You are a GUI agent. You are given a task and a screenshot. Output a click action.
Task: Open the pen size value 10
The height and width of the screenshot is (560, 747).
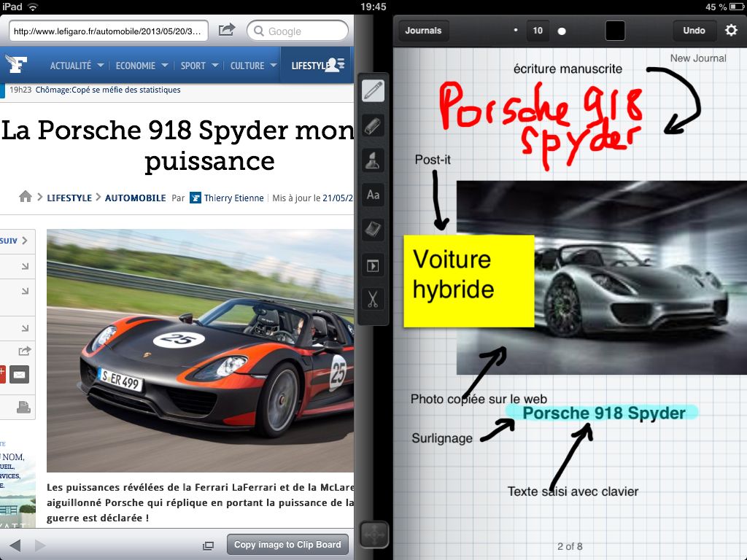point(538,31)
